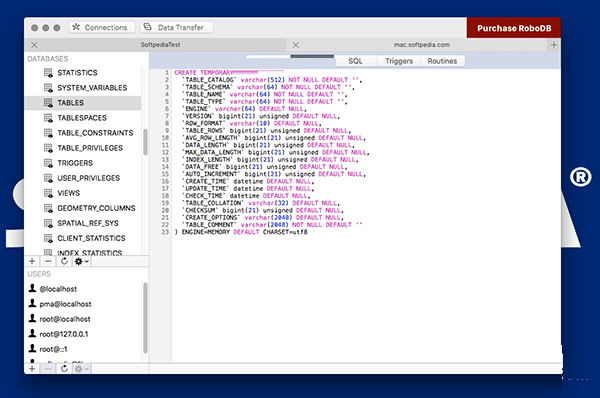
Task: Click the person icon beside root@127.0.0.1
Action: pyautogui.click(x=33, y=333)
